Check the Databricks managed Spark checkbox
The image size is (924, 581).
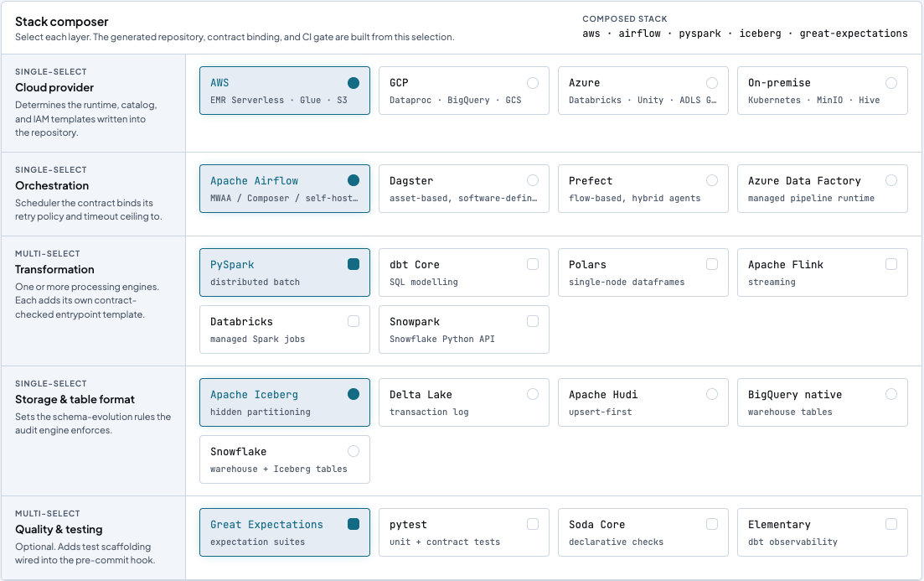pos(354,321)
